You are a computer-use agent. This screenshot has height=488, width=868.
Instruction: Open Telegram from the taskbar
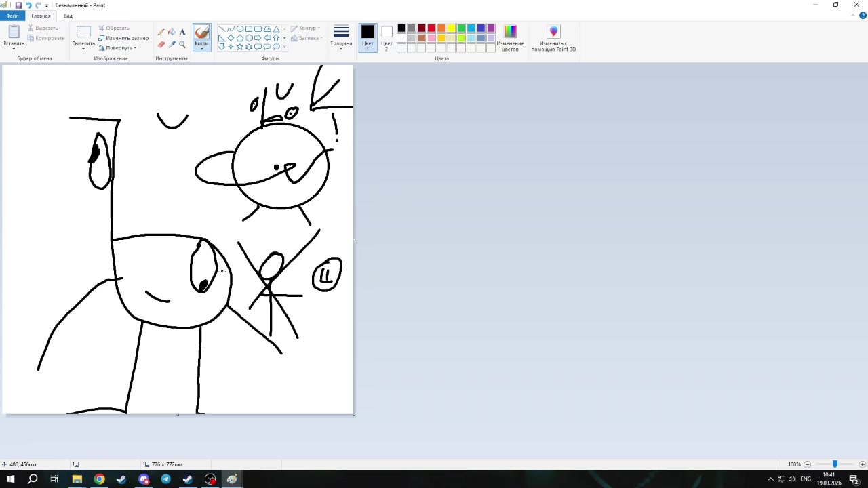coord(165,479)
